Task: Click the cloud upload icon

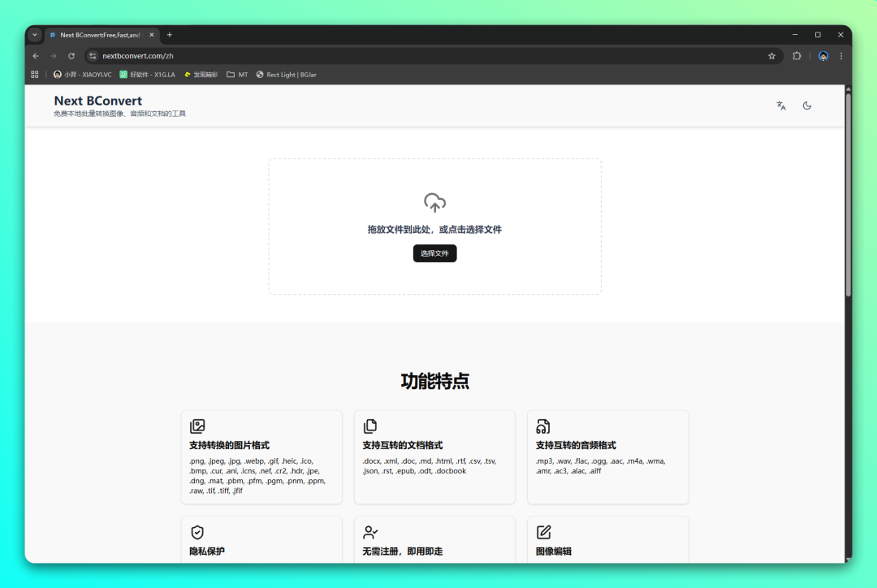Action: tap(434, 203)
